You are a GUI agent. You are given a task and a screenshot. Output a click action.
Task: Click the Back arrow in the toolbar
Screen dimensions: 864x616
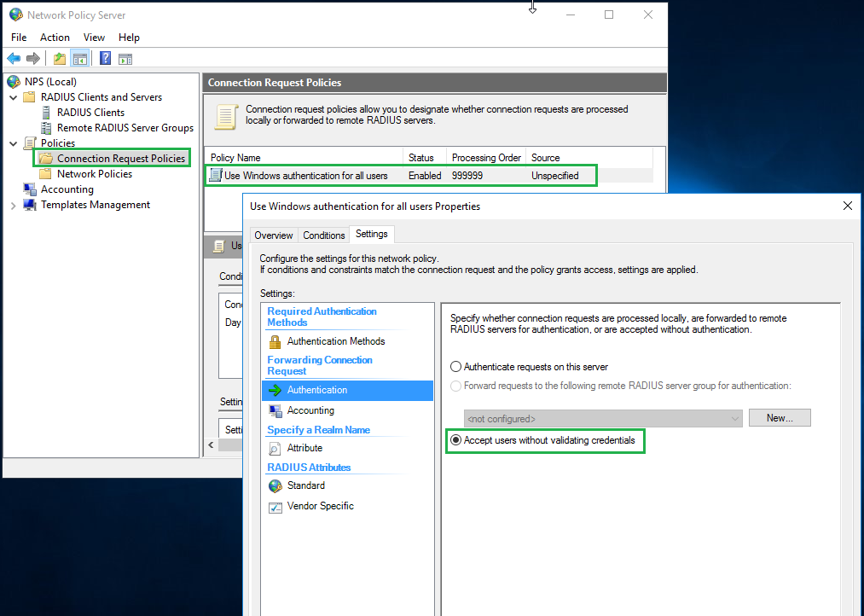[14, 58]
